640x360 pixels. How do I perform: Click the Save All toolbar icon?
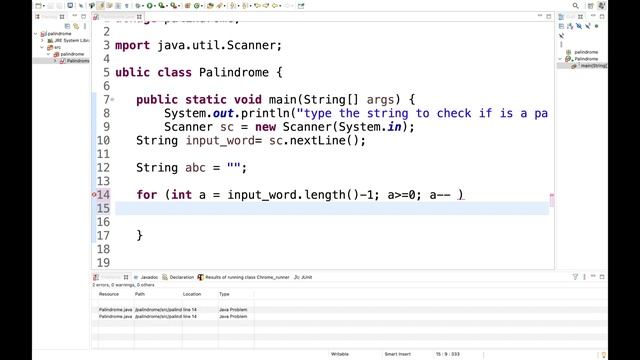pyautogui.click(x=59, y=6)
